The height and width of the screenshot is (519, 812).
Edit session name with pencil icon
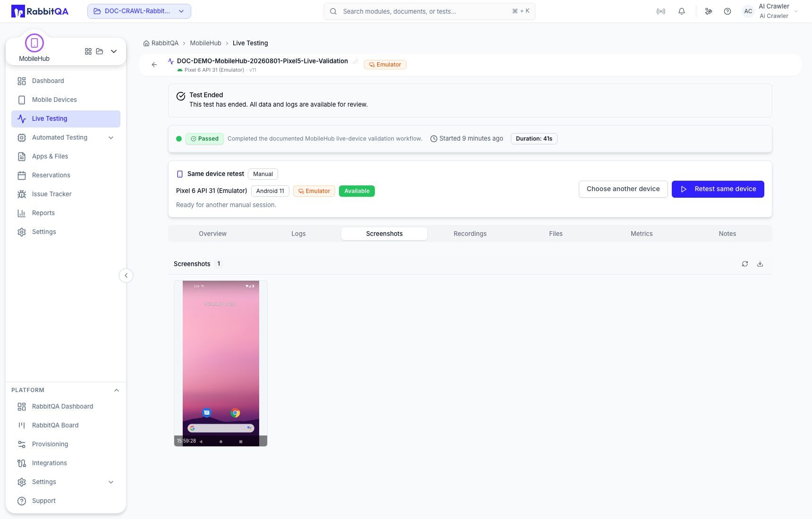point(355,61)
